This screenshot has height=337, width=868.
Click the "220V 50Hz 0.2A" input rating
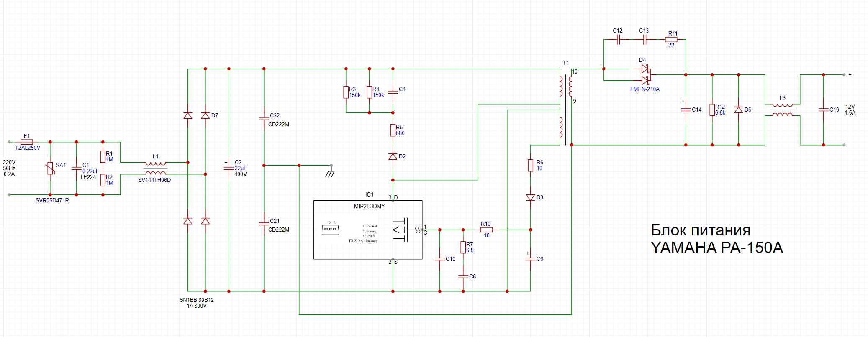[x=9, y=168]
